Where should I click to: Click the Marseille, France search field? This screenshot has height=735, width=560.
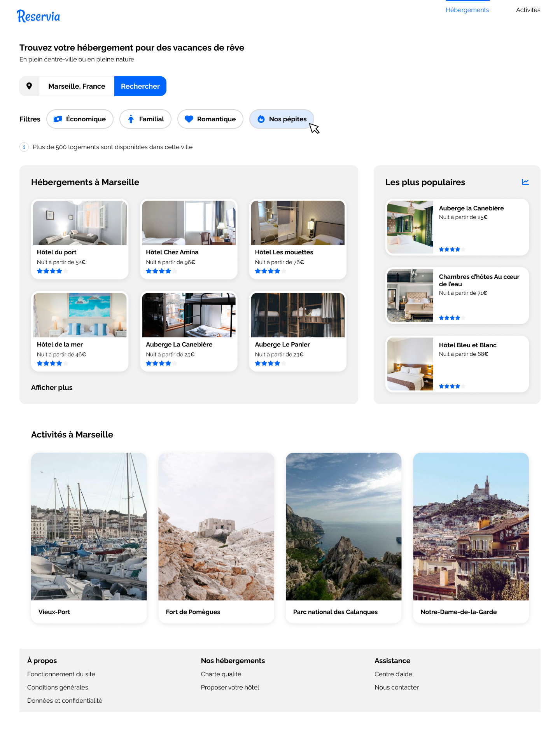(x=77, y=86)
